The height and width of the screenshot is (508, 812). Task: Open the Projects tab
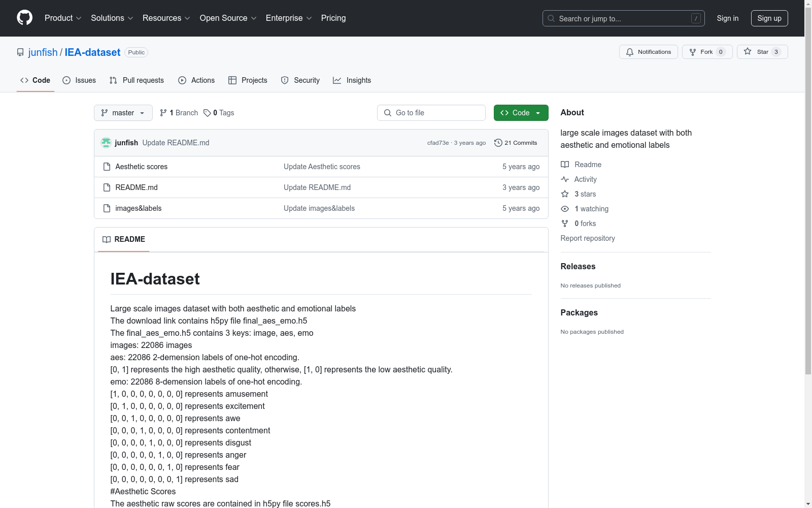pyautogui.click(x=248, y=80)
